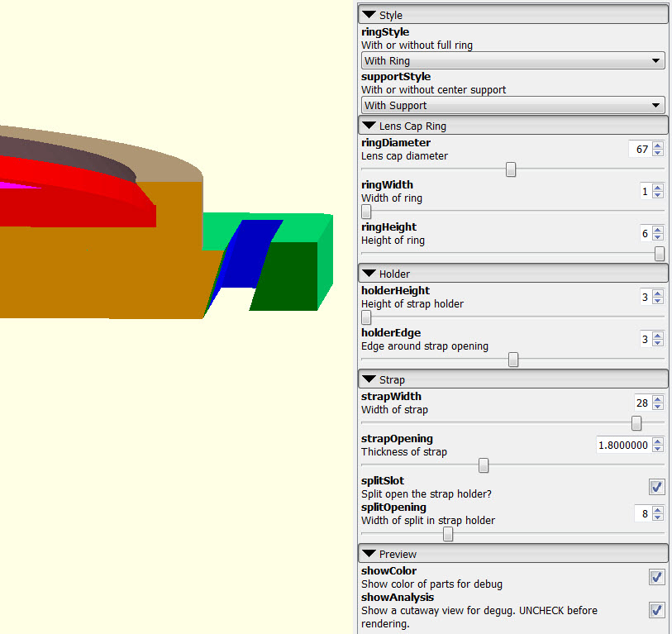
Task: Click the ringHeight slider handle
Action: pyautogui.click(x=660, y=254)
